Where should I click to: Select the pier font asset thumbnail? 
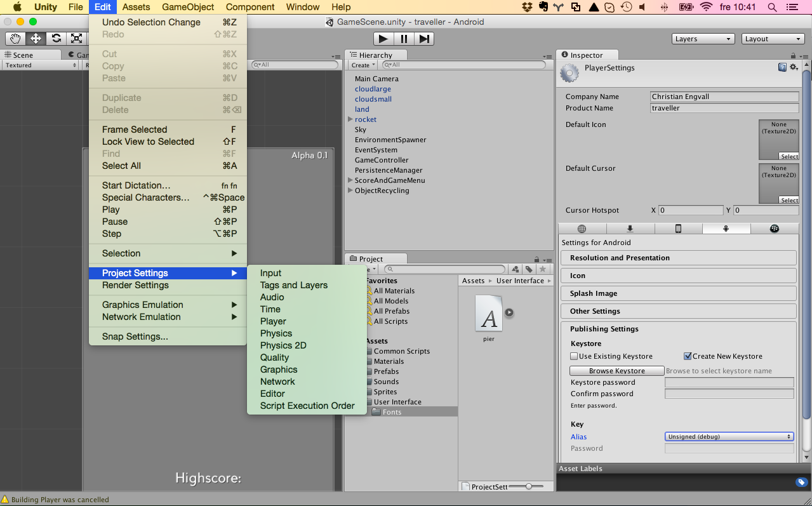point(488,313)
